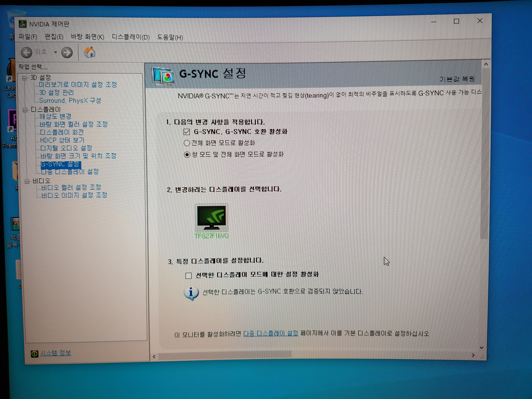This screenshot has height=399, width=532.
Task: Click the Forward arrow toolbar icon
Action: click(x=67, y=52)
